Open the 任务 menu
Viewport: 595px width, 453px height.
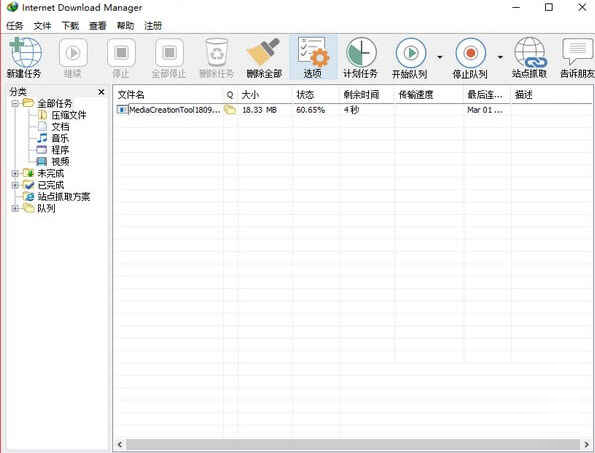point(15,26)
